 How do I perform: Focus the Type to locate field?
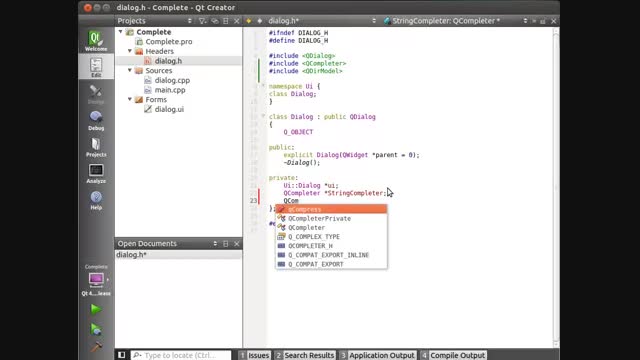(x=181, y=355)
